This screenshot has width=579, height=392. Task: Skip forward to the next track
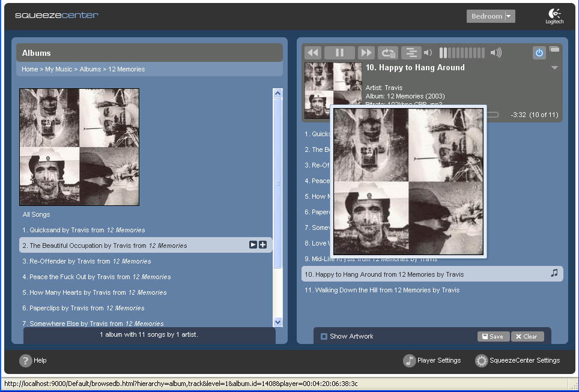pyautogui.click(x=366, y=53)
